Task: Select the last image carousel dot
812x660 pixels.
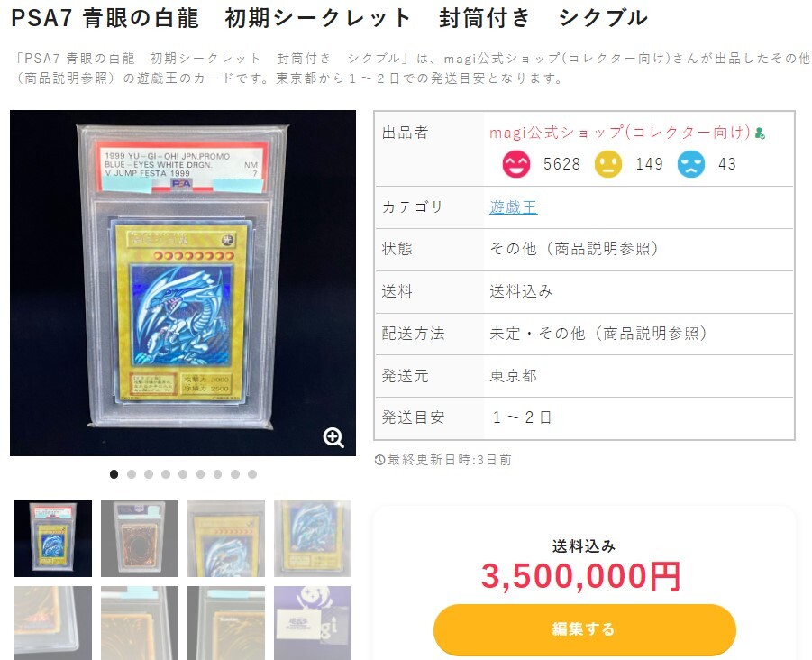Action: (x=252, y=474)
